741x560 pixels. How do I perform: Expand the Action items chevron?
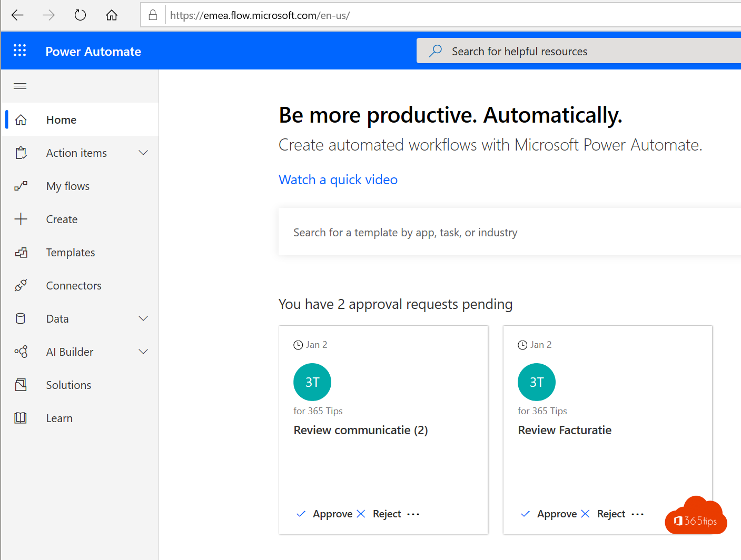pyautogui.click(x=143, y=153)
